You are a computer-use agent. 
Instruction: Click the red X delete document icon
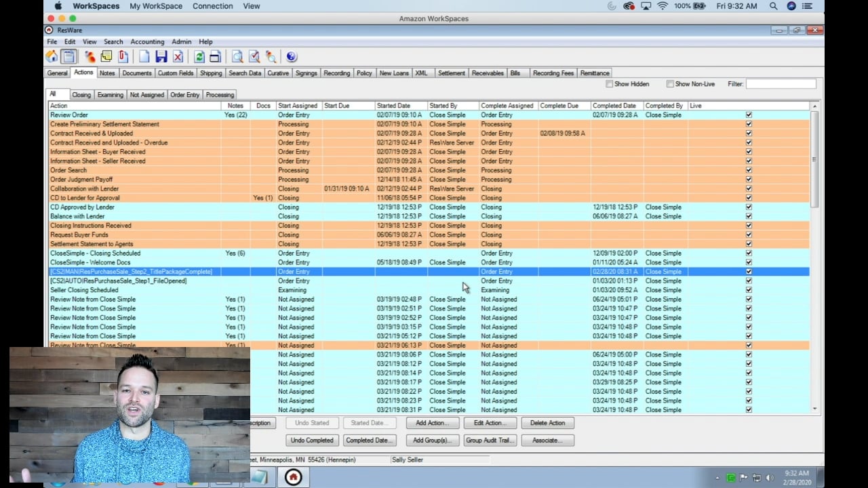coord(178,57)
